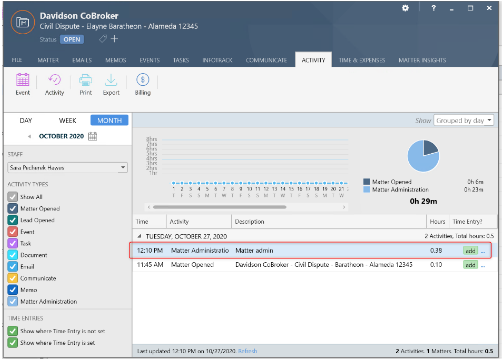Select the Day view
504x361 pixels.
pos(26,120)
